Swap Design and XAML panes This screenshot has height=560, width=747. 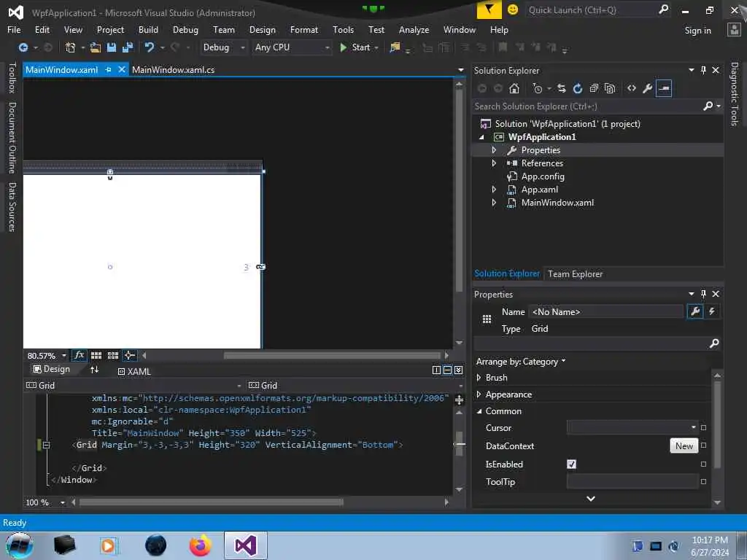tap(94, 370)
